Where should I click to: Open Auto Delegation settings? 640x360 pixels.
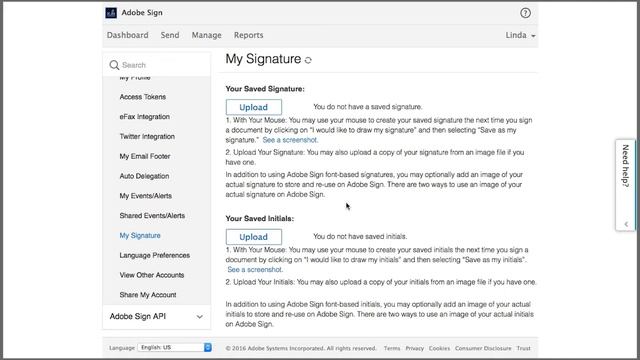(144, 176)
